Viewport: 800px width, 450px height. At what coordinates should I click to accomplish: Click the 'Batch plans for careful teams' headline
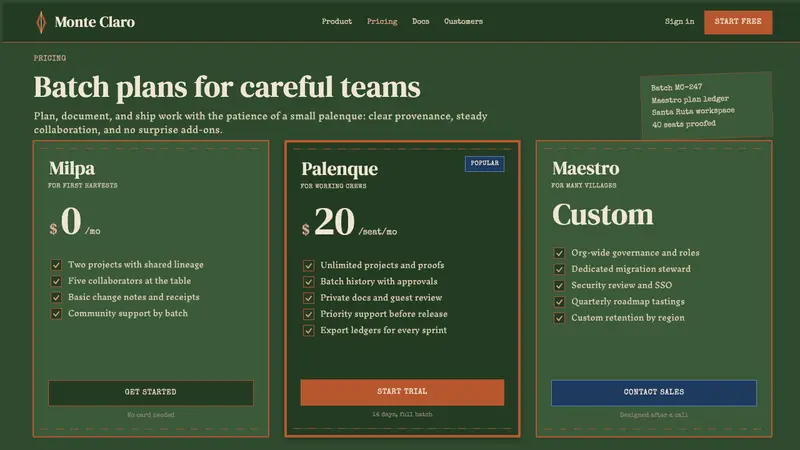point(228,87)
